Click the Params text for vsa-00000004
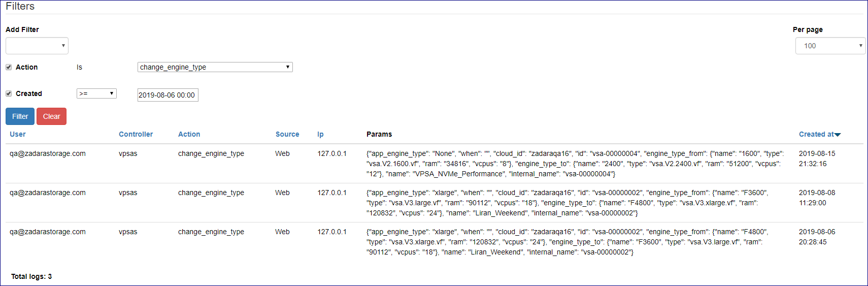The width and height of the screenshot is (868, 286). coord(575,164)
